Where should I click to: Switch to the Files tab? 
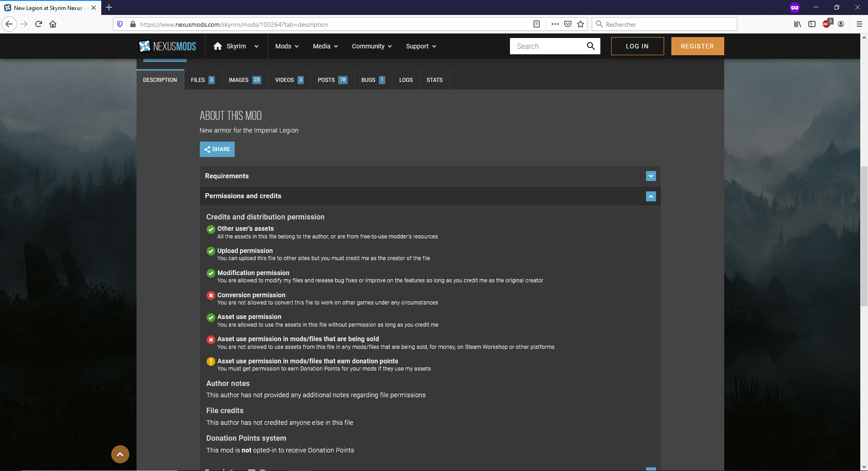[203, 80]
